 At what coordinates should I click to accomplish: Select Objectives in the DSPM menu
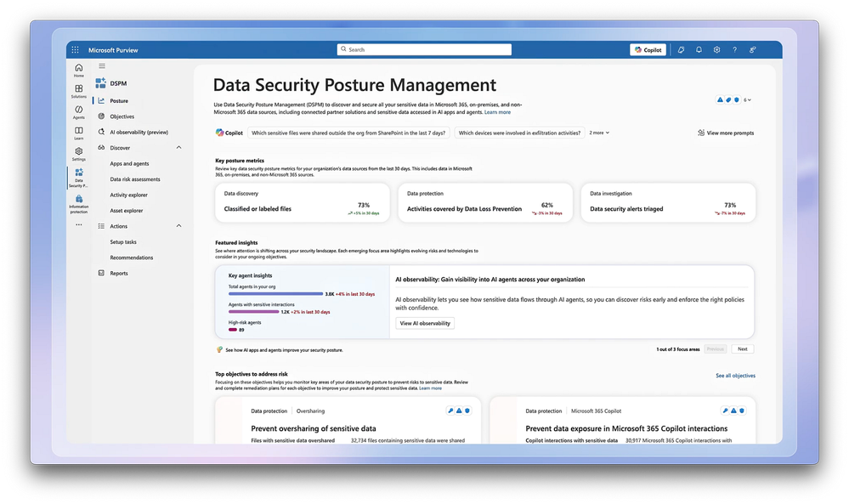(122, 116)
